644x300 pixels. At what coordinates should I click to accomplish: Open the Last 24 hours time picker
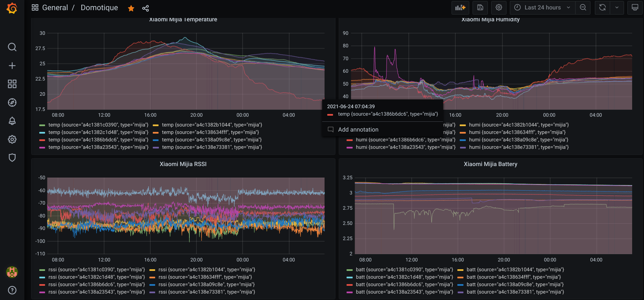point(542,7)
